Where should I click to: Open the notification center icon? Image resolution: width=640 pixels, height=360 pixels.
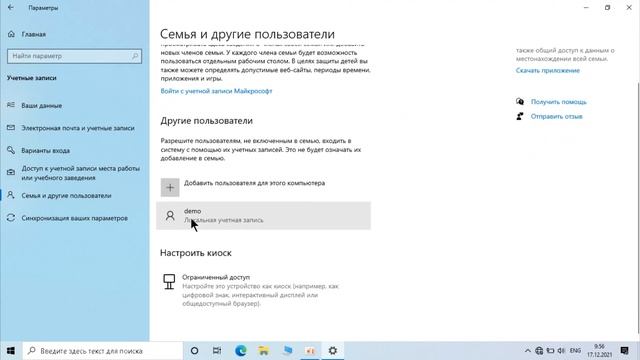624,351
